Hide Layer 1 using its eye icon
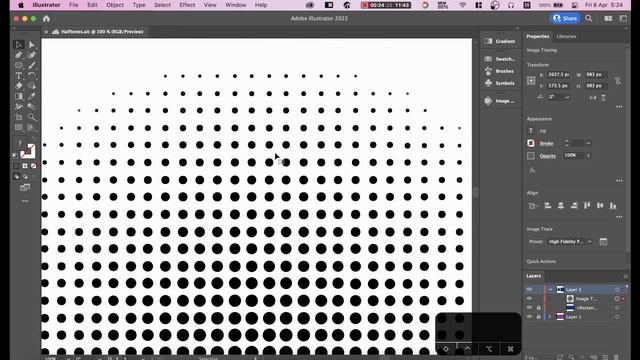640x360 pixels. coord(529,317)
